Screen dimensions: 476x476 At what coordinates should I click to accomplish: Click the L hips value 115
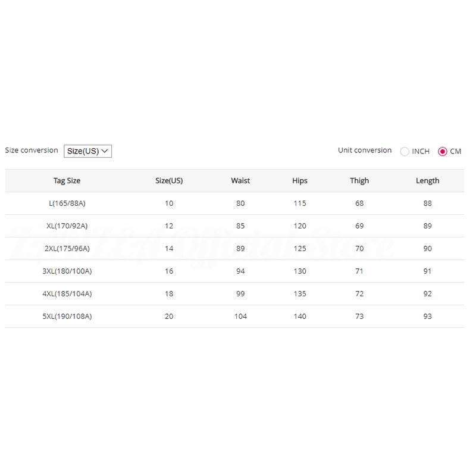tap(300, 203)
